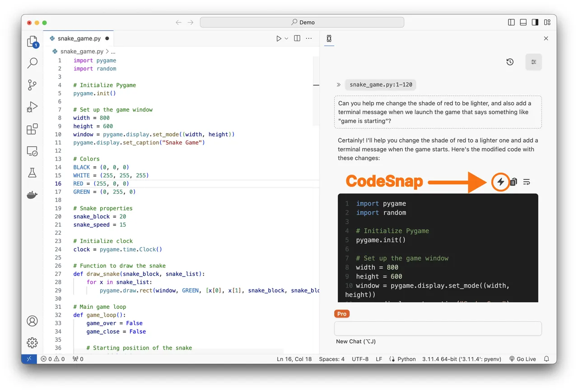This screenshot has width=578, height=392.
Task: Click the snake_speed = 15 line
Action: click(99, 224)
